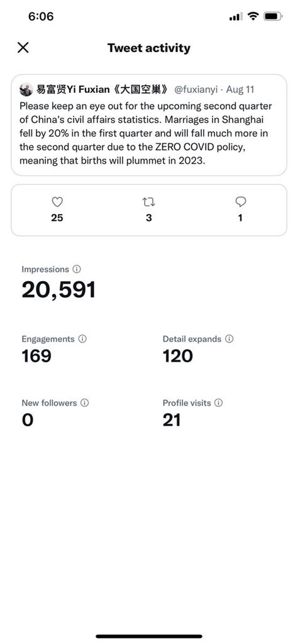Open info icon next to Impressions

[77, 269]
